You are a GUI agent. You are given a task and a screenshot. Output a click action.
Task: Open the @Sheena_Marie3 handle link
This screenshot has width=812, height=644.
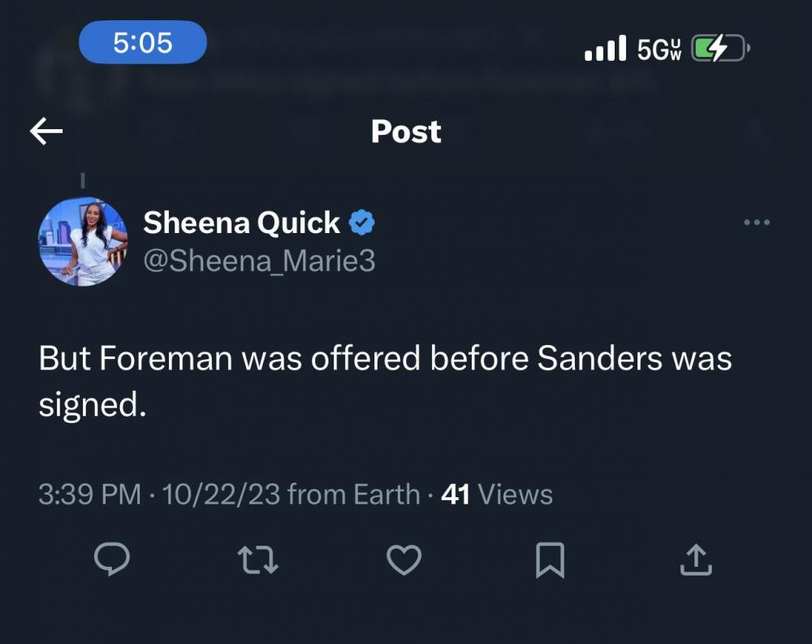tap(259, 261)
